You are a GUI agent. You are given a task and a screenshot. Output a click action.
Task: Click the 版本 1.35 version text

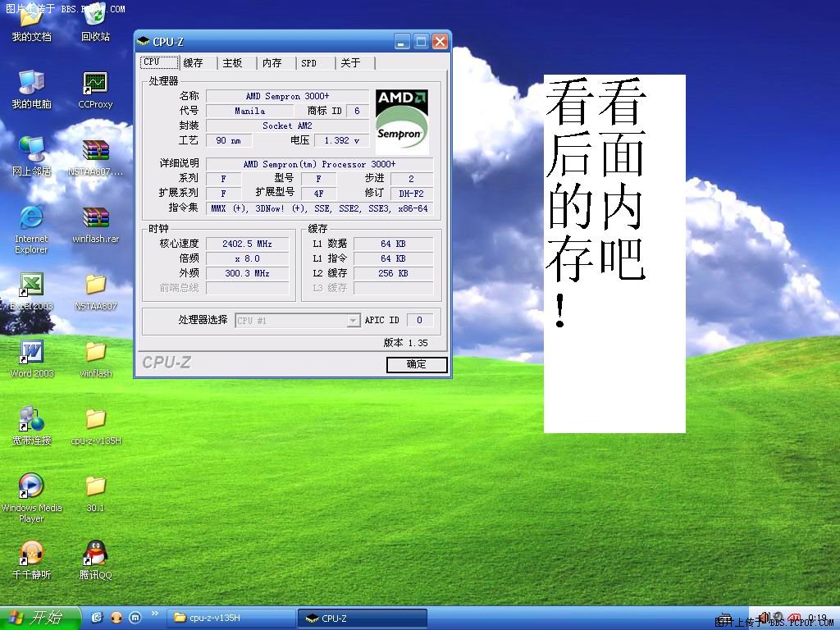click(405, 343)
